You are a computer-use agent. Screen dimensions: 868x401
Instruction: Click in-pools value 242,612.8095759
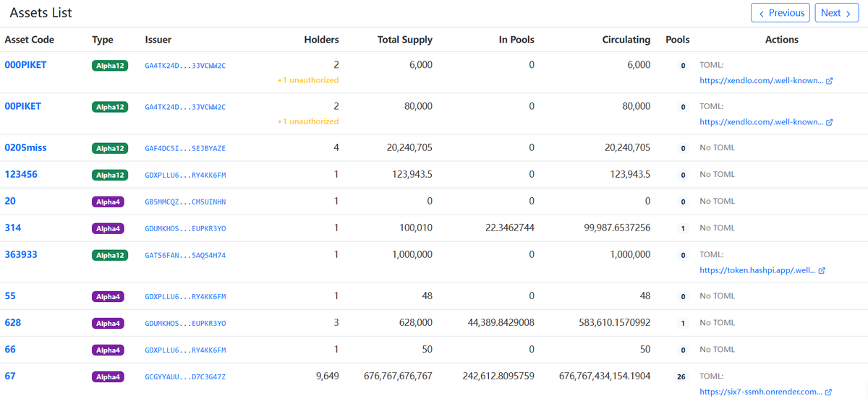499,376
